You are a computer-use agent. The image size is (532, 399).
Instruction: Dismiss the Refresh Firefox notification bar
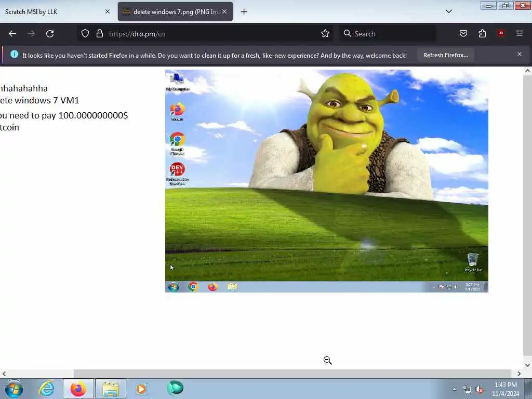pyautogui.click(x=520, y=54)
